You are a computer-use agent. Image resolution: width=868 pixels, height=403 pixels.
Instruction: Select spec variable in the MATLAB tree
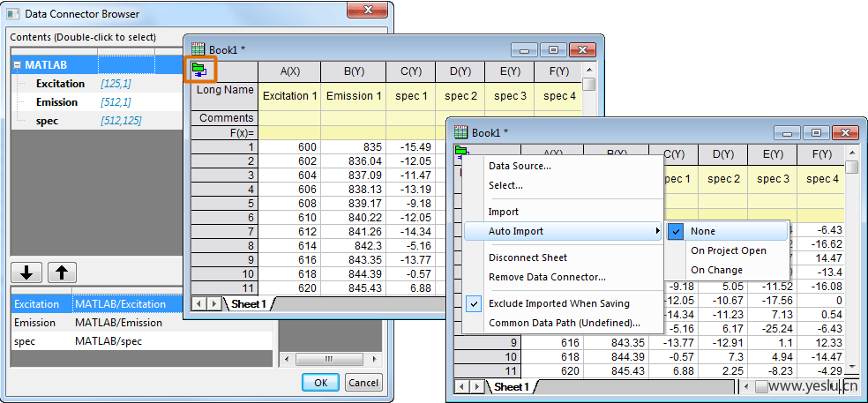pyautogui.click(x=48, y=121)
